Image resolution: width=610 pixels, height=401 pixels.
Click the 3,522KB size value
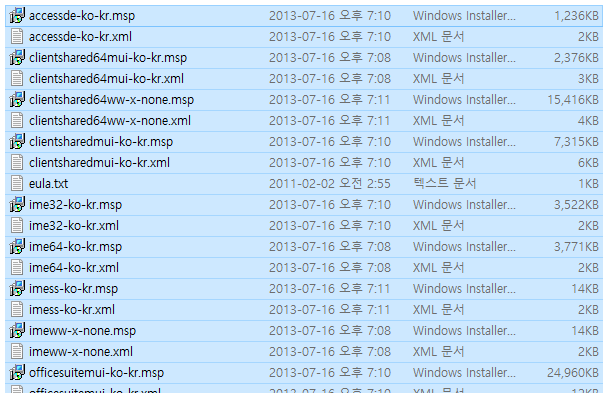coord(577,205)
